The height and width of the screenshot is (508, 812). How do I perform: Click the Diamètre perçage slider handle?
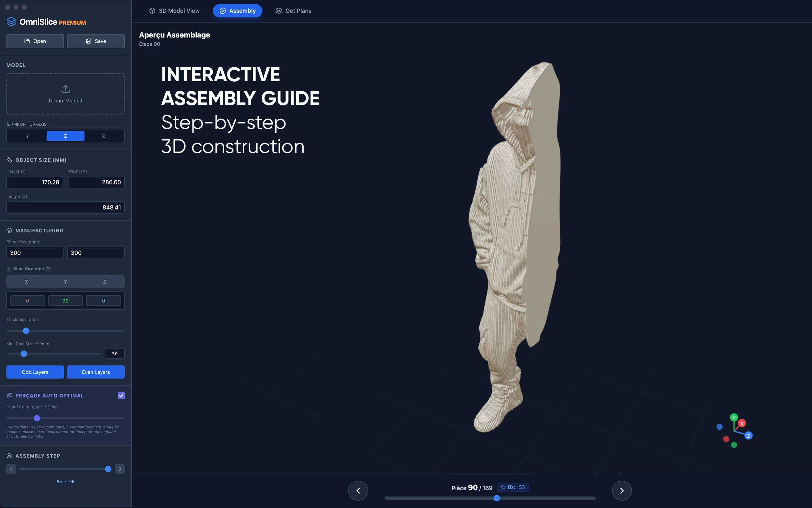pyautogui.click(x=37, y=418)
